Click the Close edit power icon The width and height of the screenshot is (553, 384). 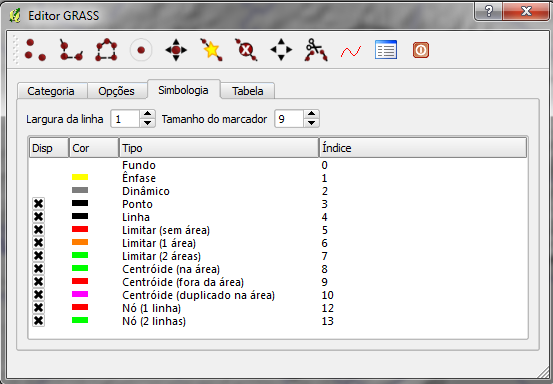click(421, 50)
